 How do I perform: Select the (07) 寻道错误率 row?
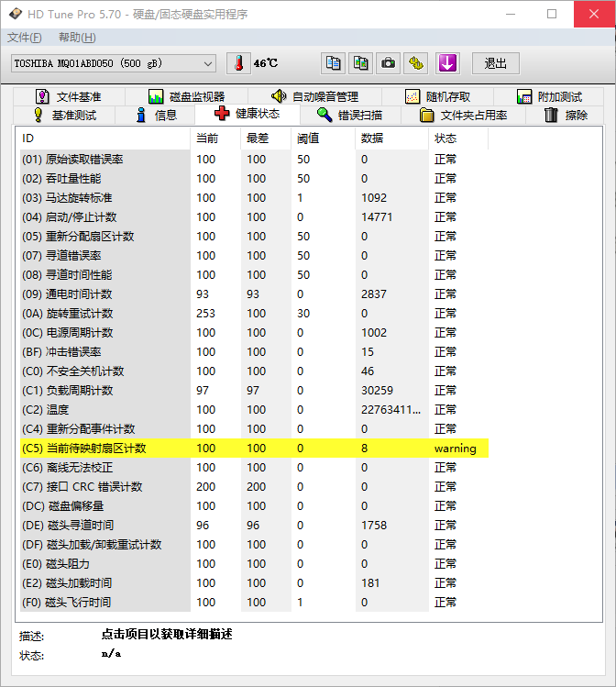point(254,256)
